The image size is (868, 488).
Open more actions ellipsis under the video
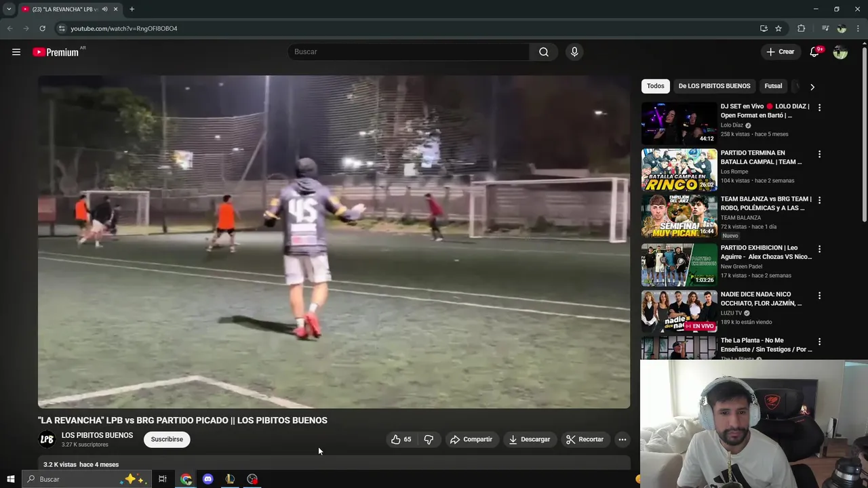pos(622,439)
